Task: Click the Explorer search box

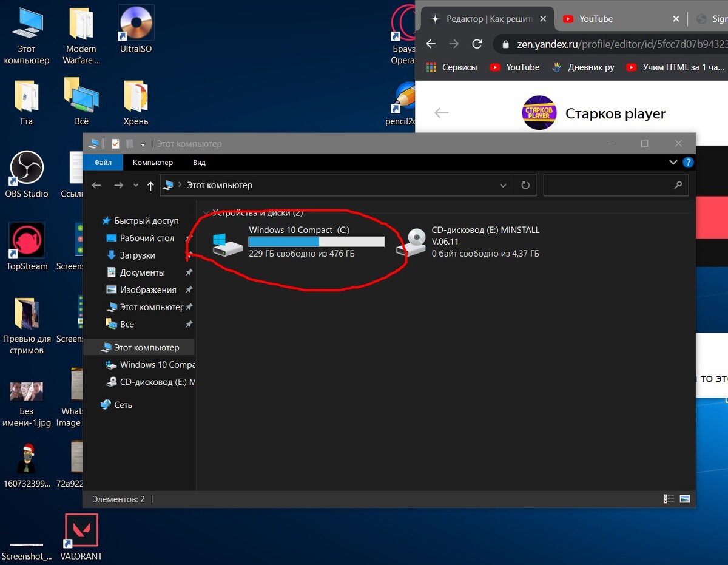Action: point(616,185)
